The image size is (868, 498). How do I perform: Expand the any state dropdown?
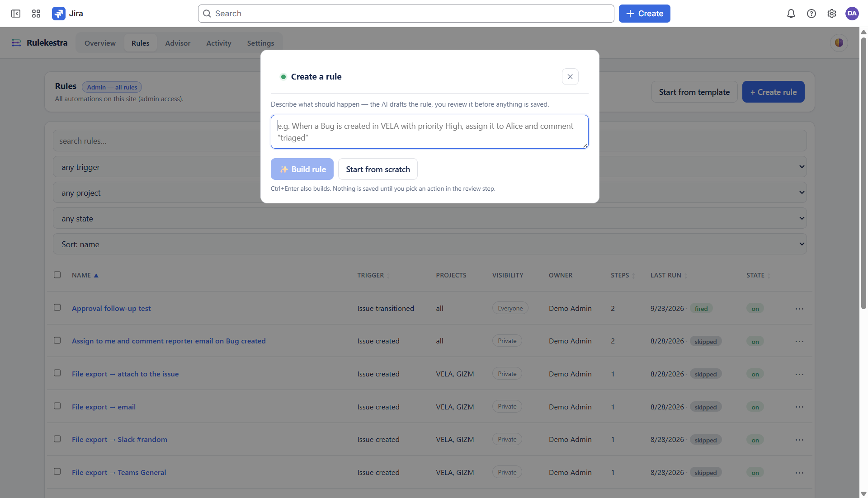[x=430, y=218]
